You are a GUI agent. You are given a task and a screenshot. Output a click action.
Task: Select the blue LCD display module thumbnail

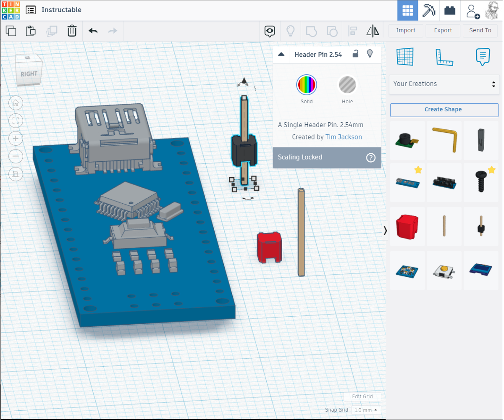[x=481, y=270]
